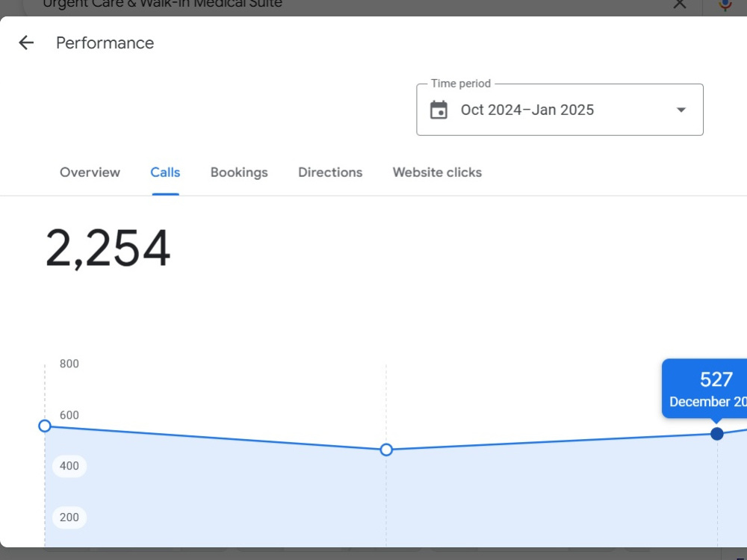Click the first chart data point near 600

pyautogui.click(x=45, y=426)
